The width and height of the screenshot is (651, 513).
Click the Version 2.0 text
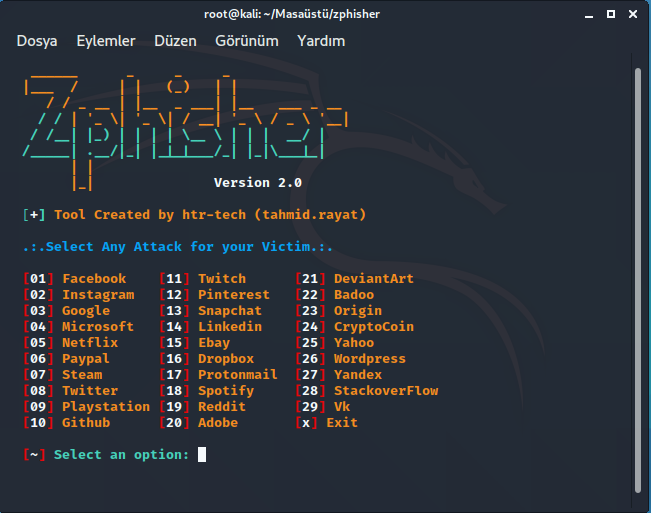click(258, 183)
